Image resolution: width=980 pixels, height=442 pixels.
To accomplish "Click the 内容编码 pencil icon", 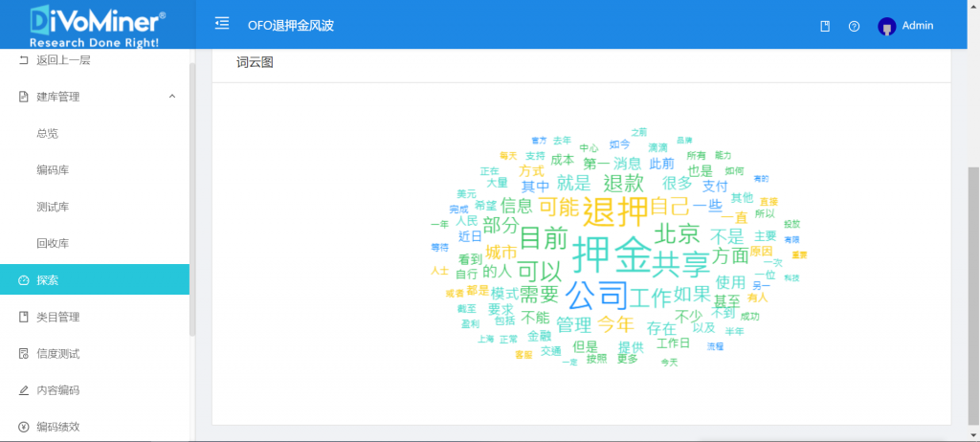I will pyautogui.click(x=24, y=390).
